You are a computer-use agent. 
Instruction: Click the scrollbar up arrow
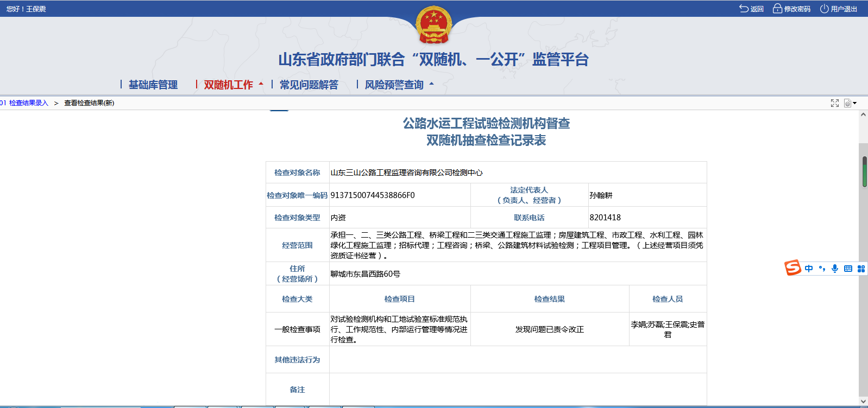(x=863, y=115)
